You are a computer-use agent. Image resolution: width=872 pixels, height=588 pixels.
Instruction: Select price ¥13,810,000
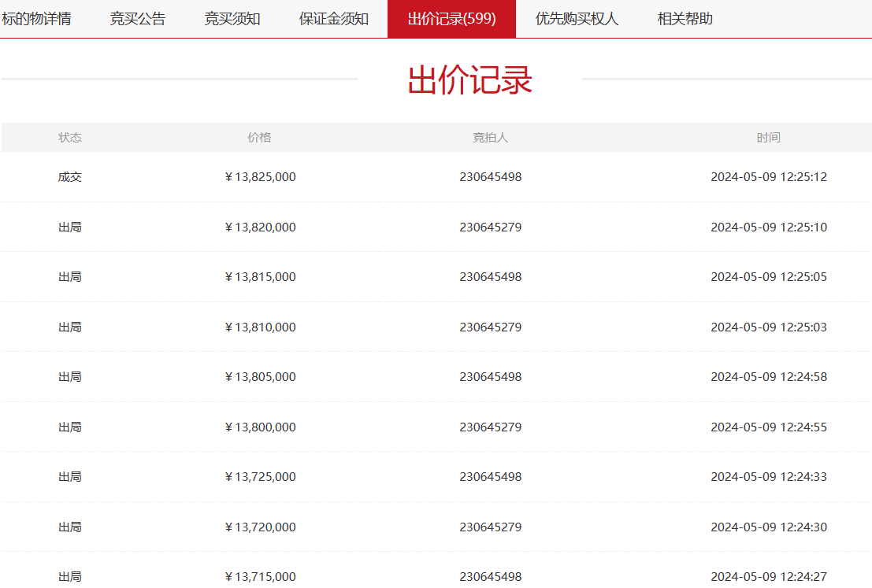[260, 327]
